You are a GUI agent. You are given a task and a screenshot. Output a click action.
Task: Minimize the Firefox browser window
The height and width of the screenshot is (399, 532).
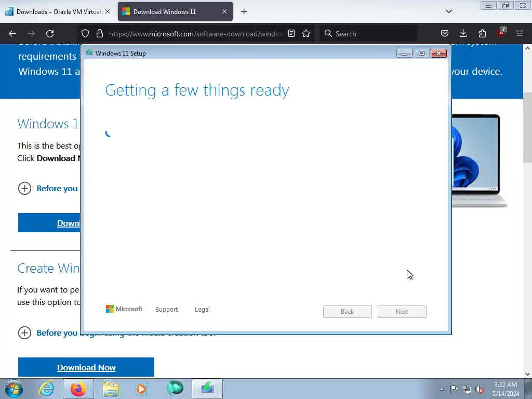(x=488, y=6)
